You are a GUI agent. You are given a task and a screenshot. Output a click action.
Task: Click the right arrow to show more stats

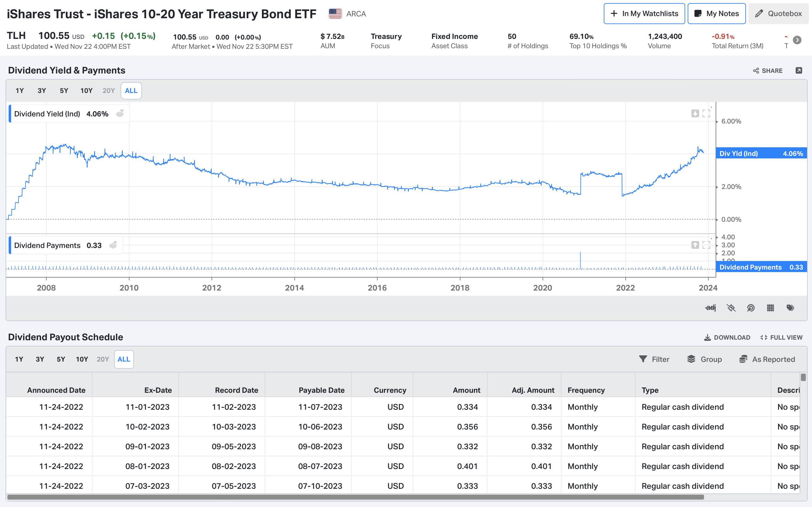[797, 40]
